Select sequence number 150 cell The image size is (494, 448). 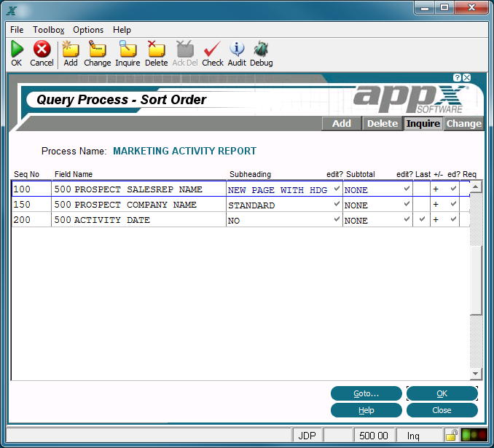(x=31, y=205)
